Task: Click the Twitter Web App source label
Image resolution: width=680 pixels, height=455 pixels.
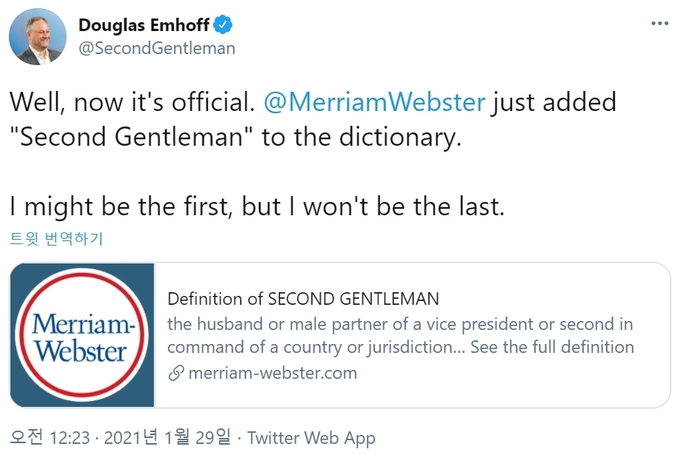Action: click(311, 438)
